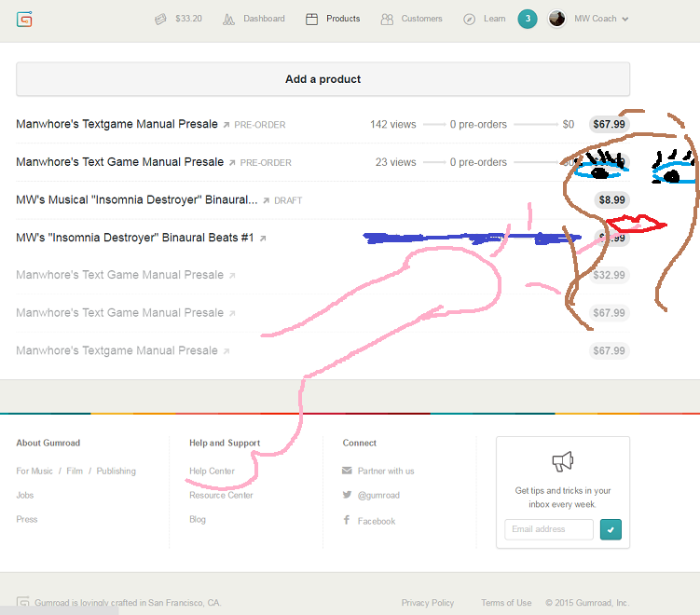
Task: Open Manwhore's Text Game Manual Presale with 23 views
Action: pyautogui.click(x=119, y=162)
